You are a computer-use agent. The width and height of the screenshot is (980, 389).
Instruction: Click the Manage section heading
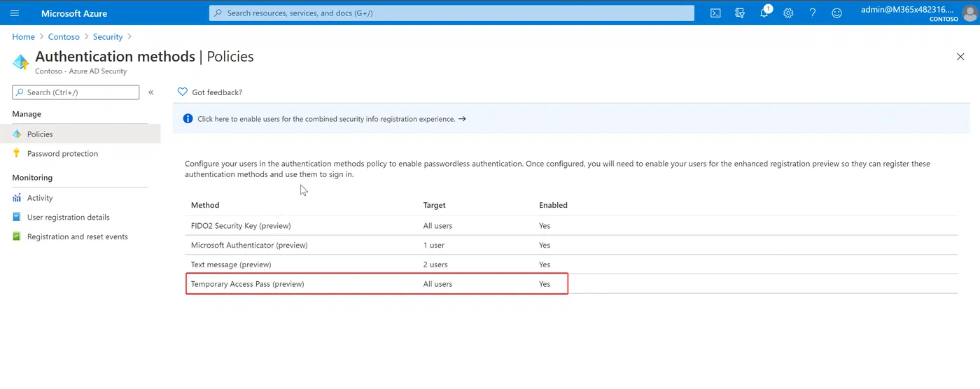tap(27, 114)
